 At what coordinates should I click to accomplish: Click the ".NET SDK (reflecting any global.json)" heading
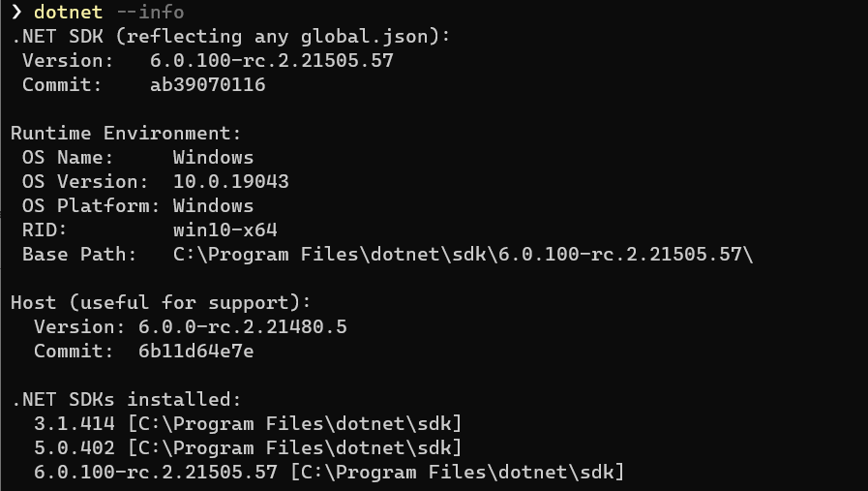click(231, 37)
